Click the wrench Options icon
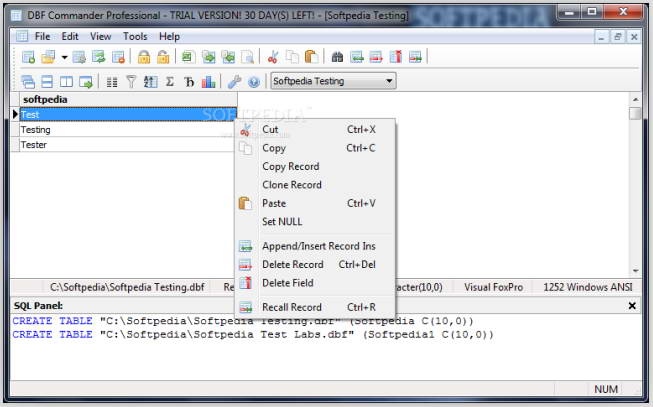This screenshot has height=407, width=653. coord(234,82)
